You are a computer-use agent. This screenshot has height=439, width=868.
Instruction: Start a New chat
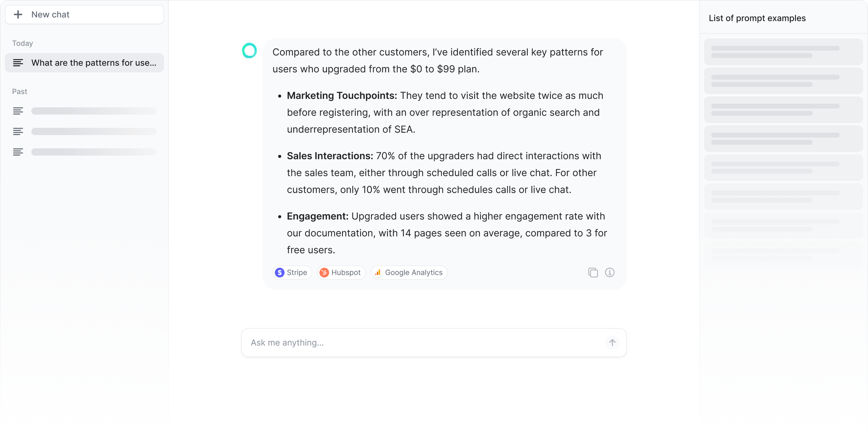84,14
